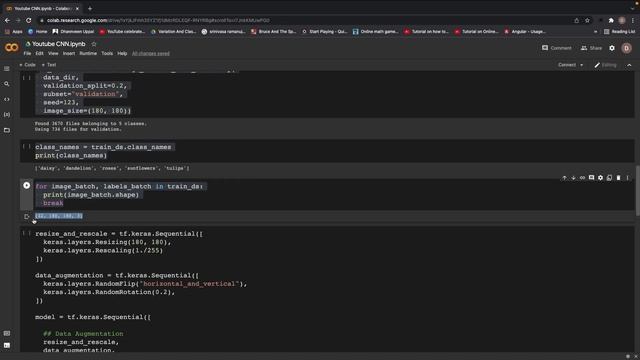640x360 pixels.
Task: Expand the bookmarks overflow chevron
Action: [x=596, y=31]
